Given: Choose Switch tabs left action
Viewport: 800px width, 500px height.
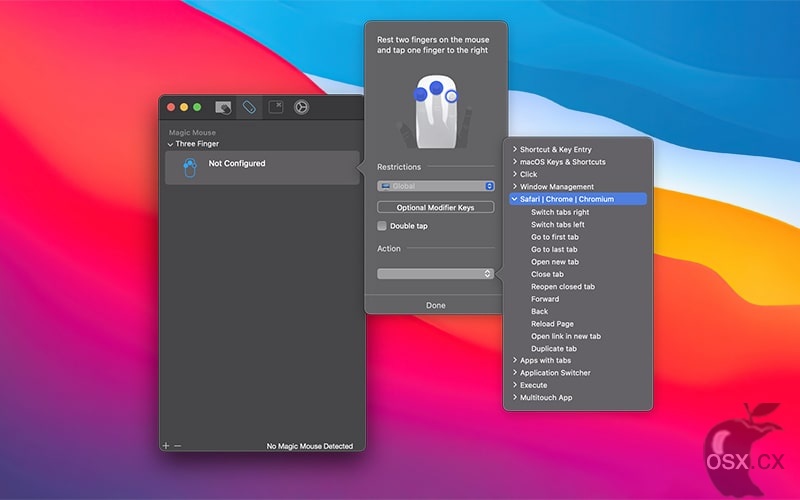Looking at the screenshot, I should coord(558,224).
